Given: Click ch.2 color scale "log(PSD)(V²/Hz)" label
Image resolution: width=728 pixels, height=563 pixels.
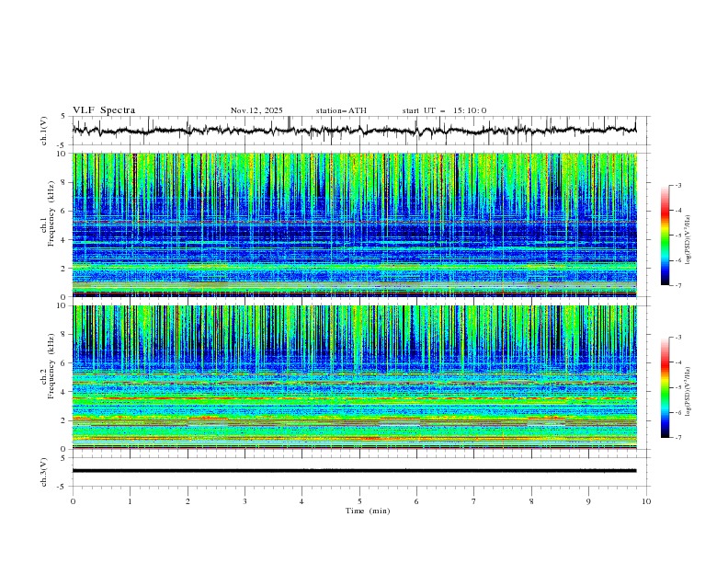Looking at the screenshot, I should tap(688, 391).
